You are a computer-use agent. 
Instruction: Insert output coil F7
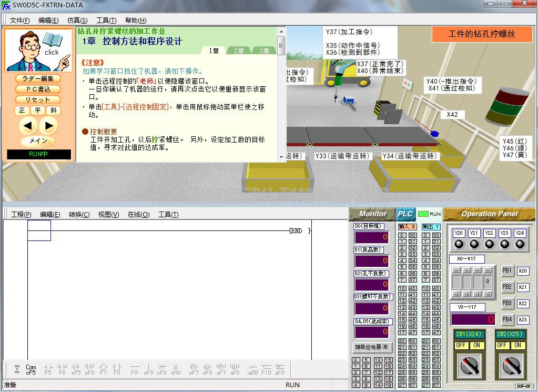coord(104,368)
